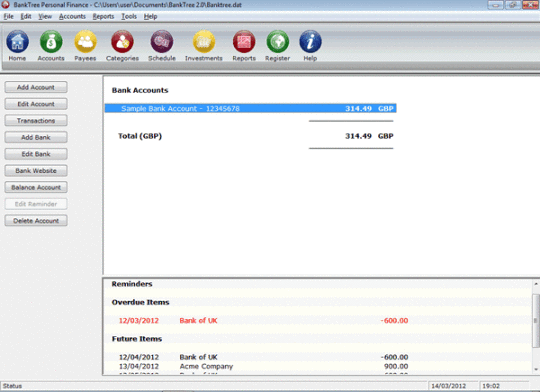Image resolution: width=540 pixels, height=392 pixels.
Task: Click the Status label in status bar
Action: [x=12, y=386]
